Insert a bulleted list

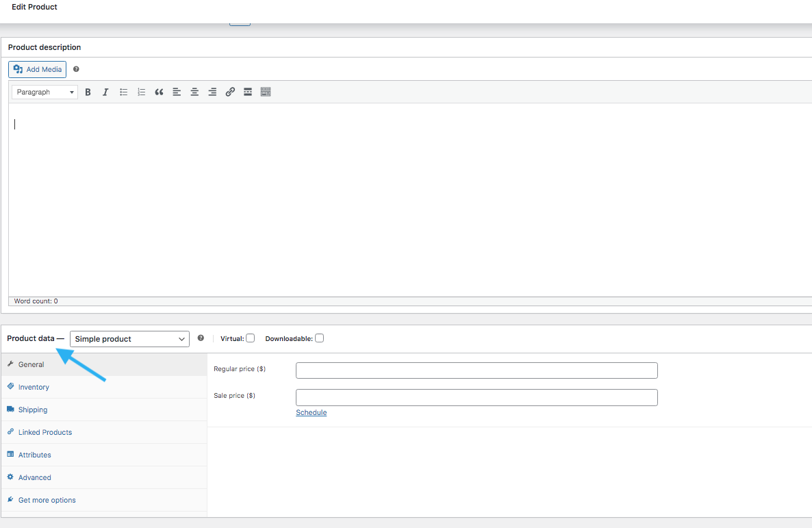pyautogui.click(x=124, y=92)
